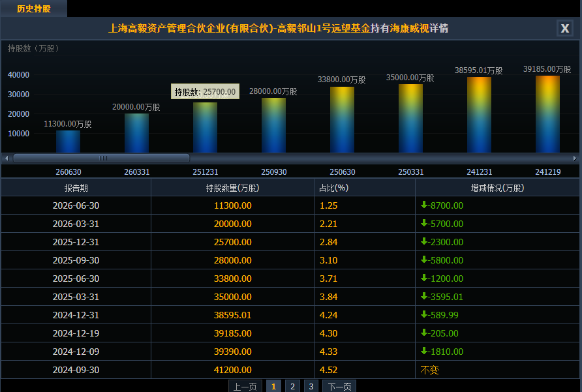
Task: Click the 250630 axis date label
Action: point(343,172)
